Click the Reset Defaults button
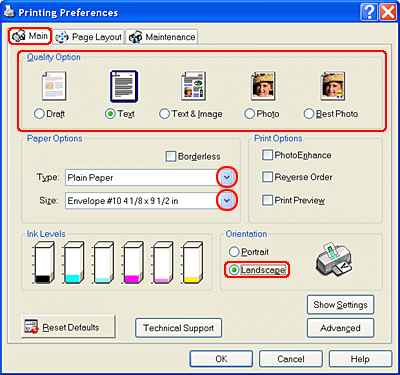The width and height of the screenshot is (400, 375). [x=68, y=327]
